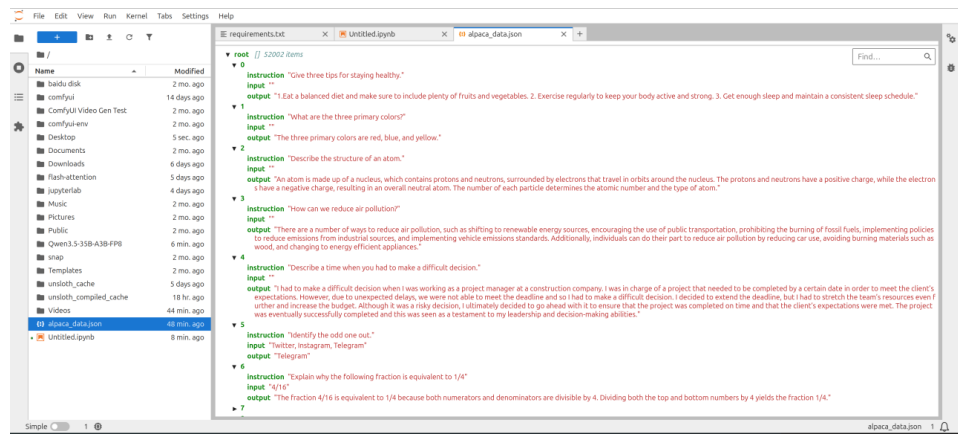Open Running Terminals and Kernels panel
The width and height of the screenshot is (958, 444).
tap(19, 67)
